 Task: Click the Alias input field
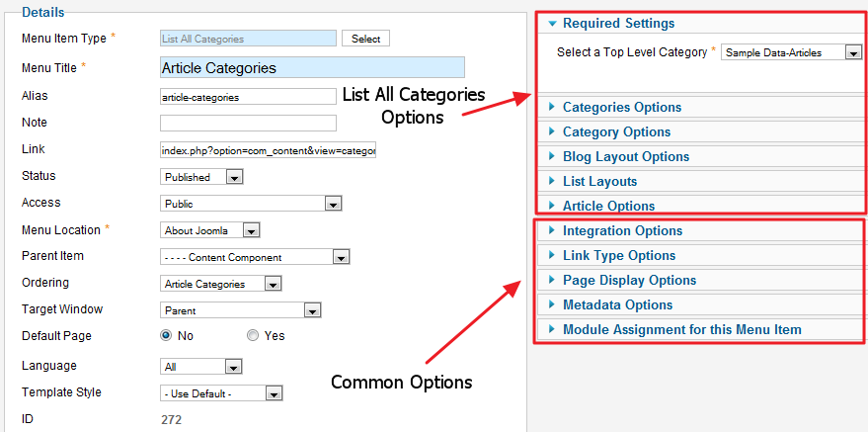[248, 97]
